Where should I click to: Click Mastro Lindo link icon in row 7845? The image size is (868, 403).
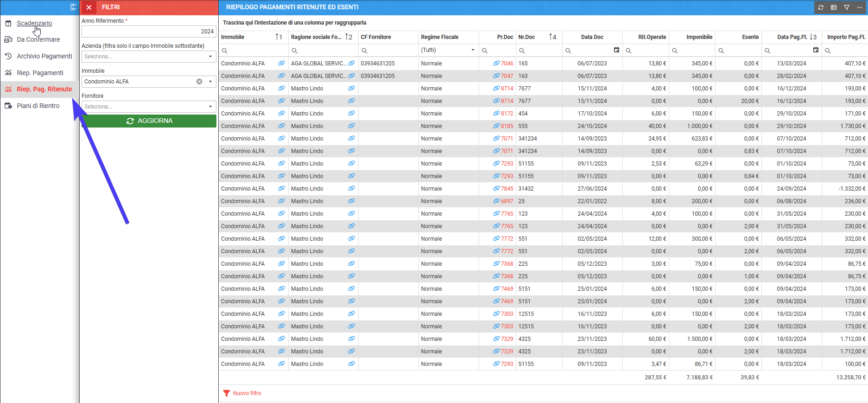351,188
